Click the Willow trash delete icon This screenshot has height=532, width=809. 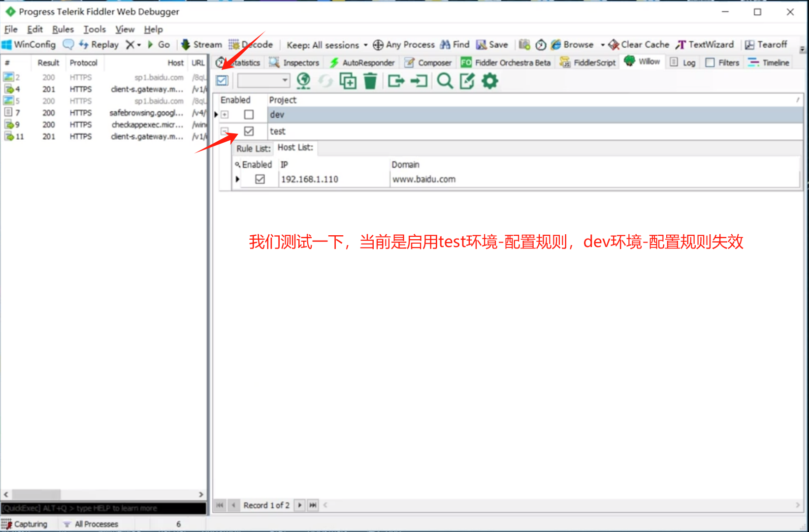(370, 81)
